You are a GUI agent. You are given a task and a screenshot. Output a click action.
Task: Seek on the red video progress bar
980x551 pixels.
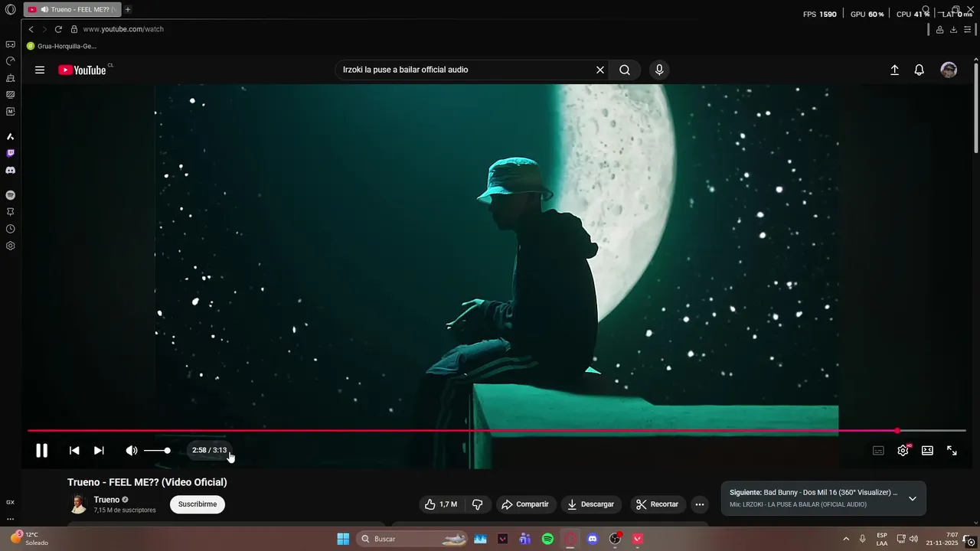[497, 431]
